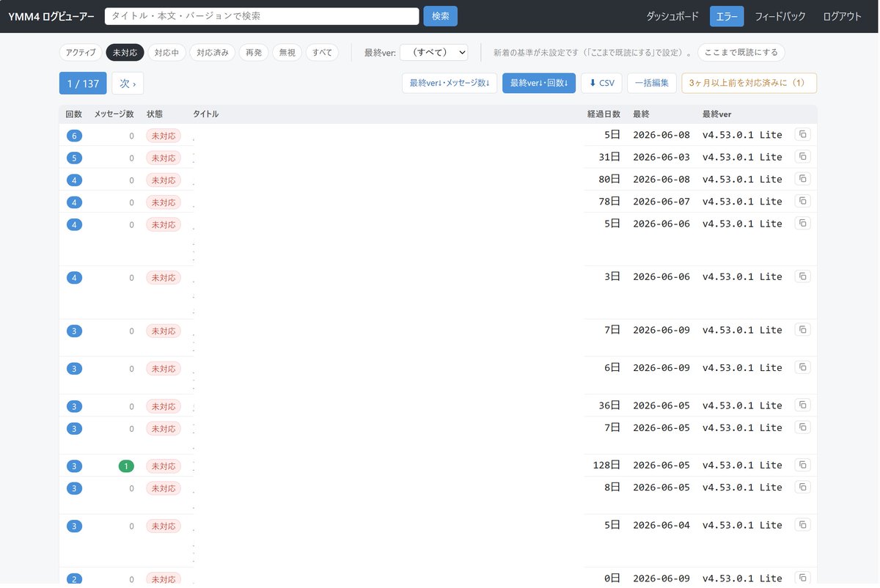
Task: Copy icon in the 5日 2026-06-04 row
Action: (x=803, y=525)
